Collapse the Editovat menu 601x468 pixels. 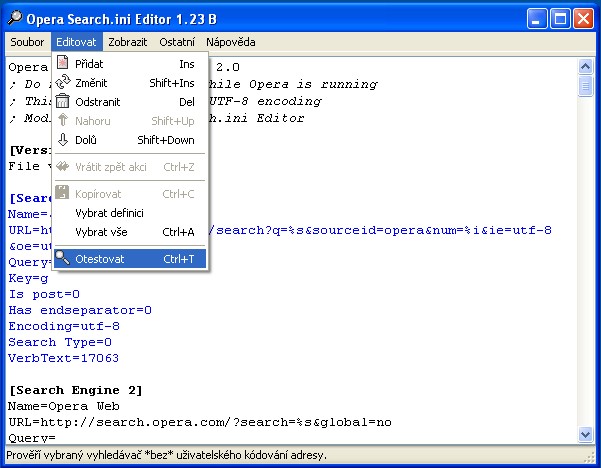(x=77, y=42)
